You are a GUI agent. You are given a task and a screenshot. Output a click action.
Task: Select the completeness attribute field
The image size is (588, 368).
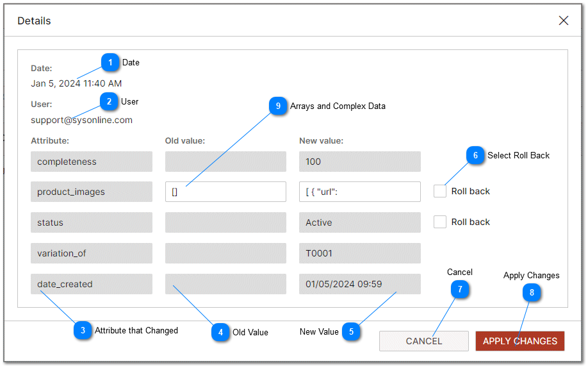point(92,162)
